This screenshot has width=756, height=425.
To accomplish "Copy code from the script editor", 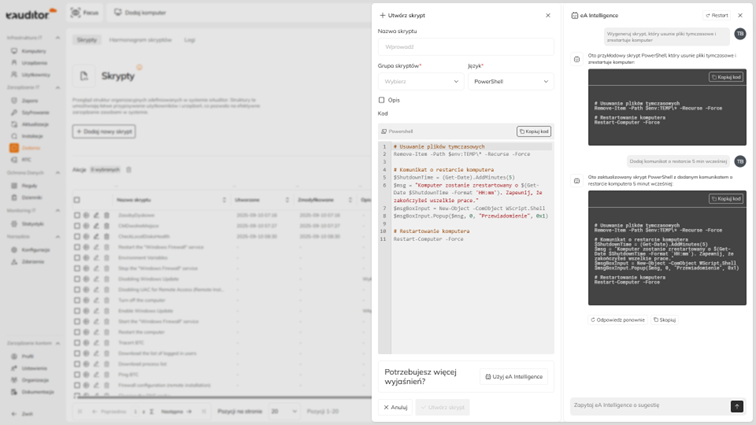I will (x=533, y=131).
